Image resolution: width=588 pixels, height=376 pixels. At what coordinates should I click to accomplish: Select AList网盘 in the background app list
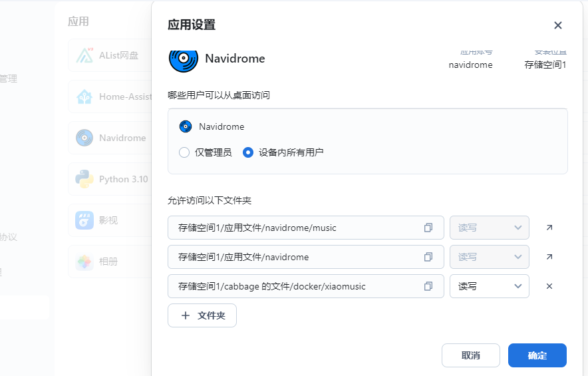coord(110,55)
